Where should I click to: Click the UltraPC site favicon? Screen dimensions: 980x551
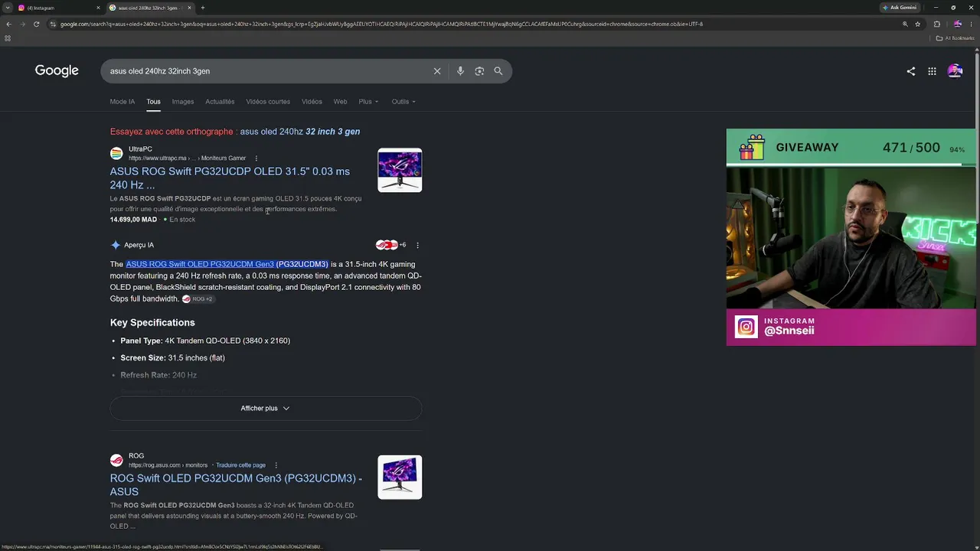116,154
